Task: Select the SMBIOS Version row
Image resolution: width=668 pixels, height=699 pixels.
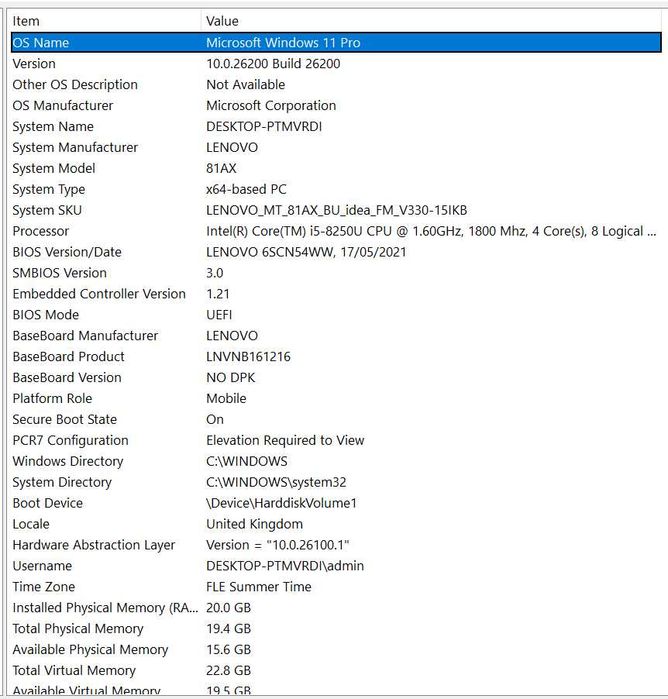Action: 336,273
